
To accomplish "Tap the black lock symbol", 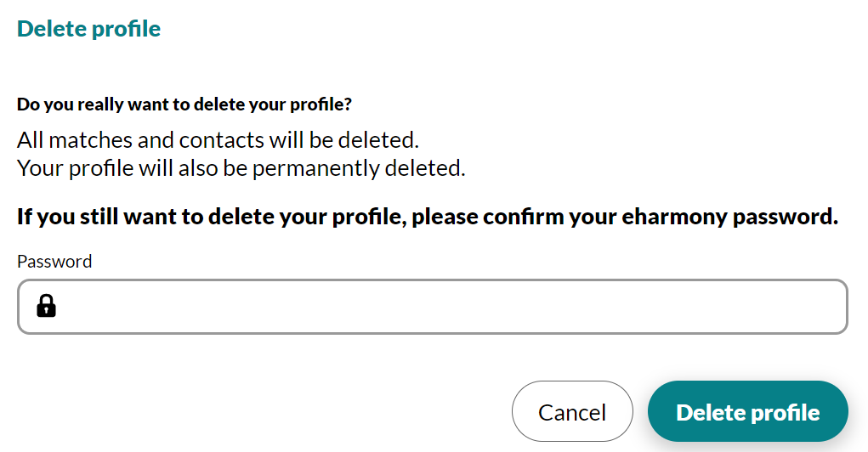I will click(x=47, y=305).
